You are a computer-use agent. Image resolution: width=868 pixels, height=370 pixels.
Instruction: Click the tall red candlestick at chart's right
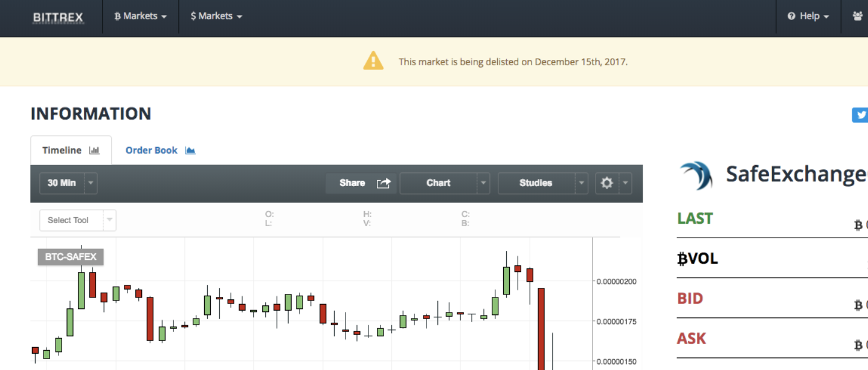coord(541,329)
